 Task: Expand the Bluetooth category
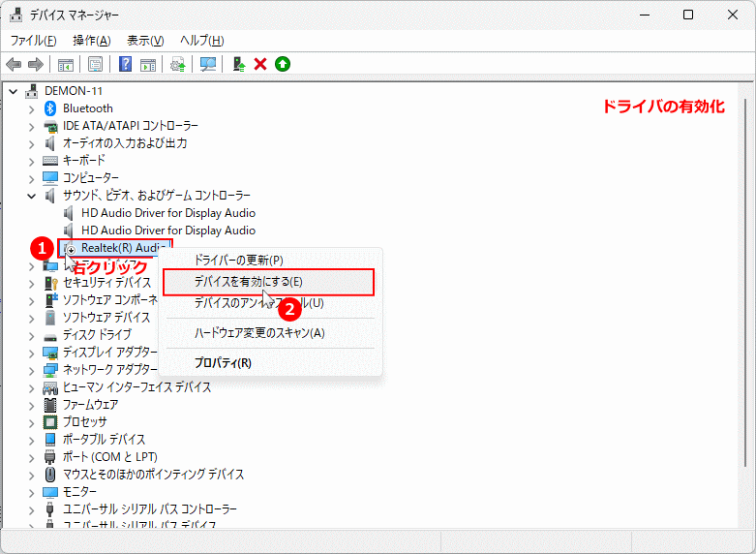click(31, 109)
